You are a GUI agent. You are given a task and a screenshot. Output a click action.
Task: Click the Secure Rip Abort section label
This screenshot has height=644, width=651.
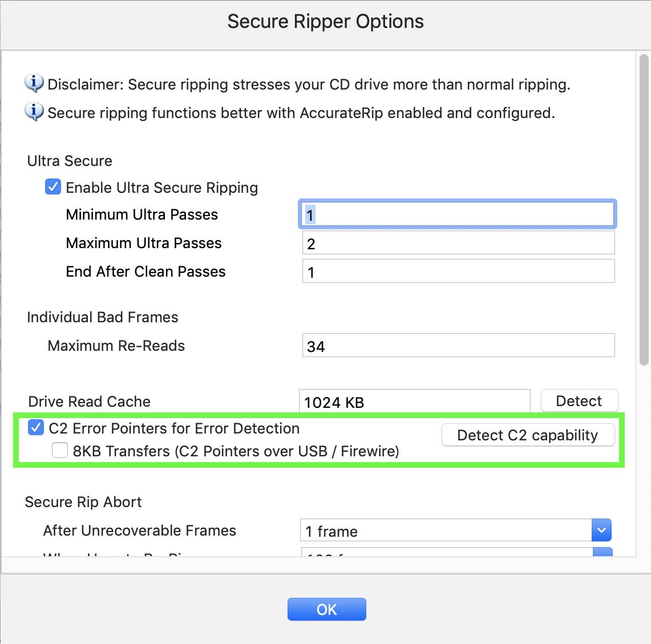[83, 502]
